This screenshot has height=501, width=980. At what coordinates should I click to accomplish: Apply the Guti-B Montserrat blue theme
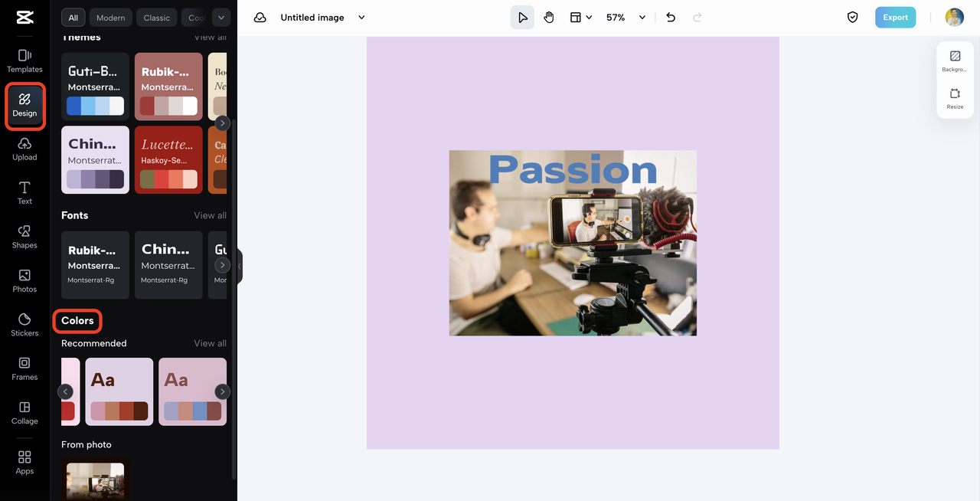tap(95, 87)
